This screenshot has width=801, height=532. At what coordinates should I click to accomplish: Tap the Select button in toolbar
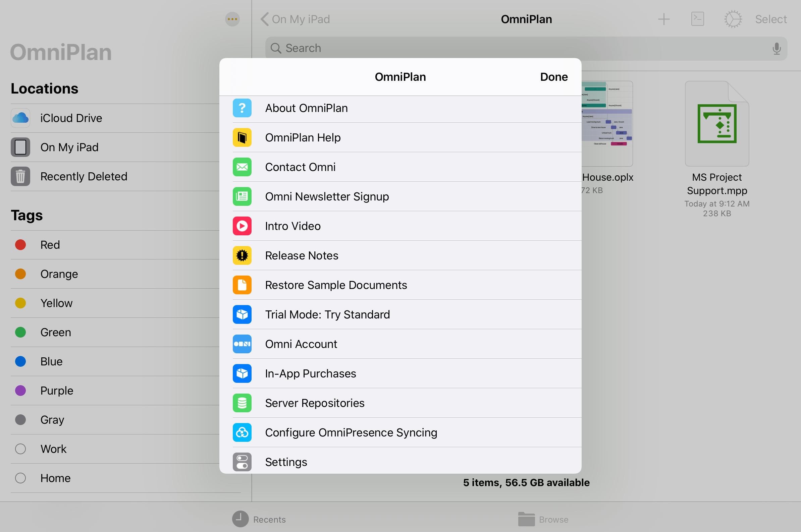point(771,19)
